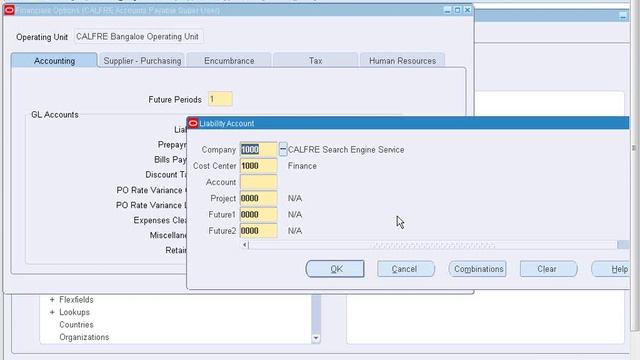Open the Company list of values button

(283, 149)
